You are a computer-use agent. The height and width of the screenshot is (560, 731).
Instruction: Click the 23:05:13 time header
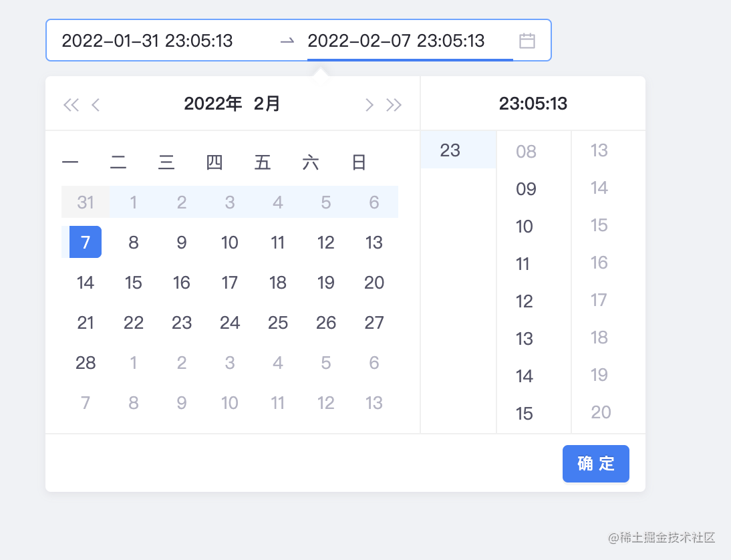(533, 103)
